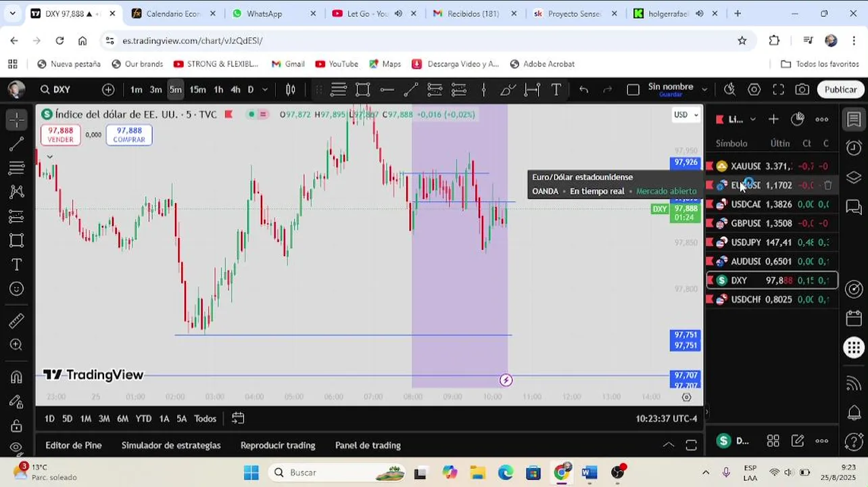The image size is (868, 487).
Task: Toggle fullscreen mode icon
Action: 778,89
